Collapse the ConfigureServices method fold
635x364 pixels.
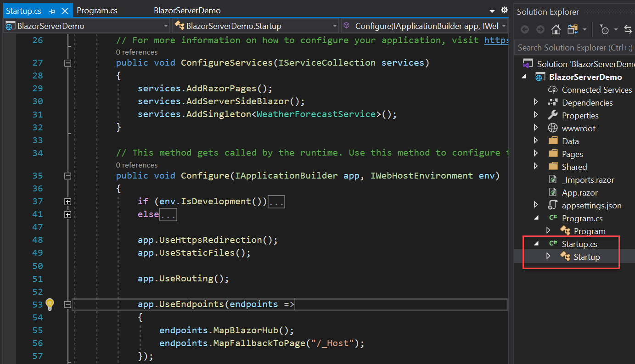coord(67,62)
